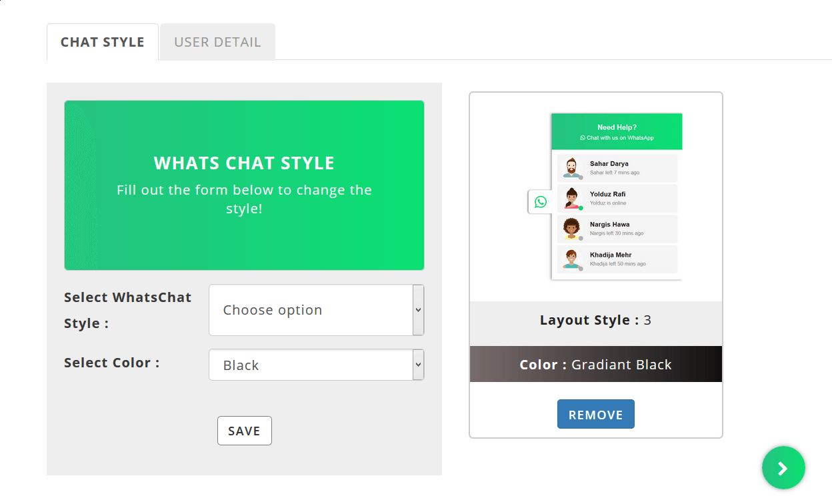The image size is (832, 504).
Task: Expand the Choose option dropdown arrow
Action: click(418, 310)
